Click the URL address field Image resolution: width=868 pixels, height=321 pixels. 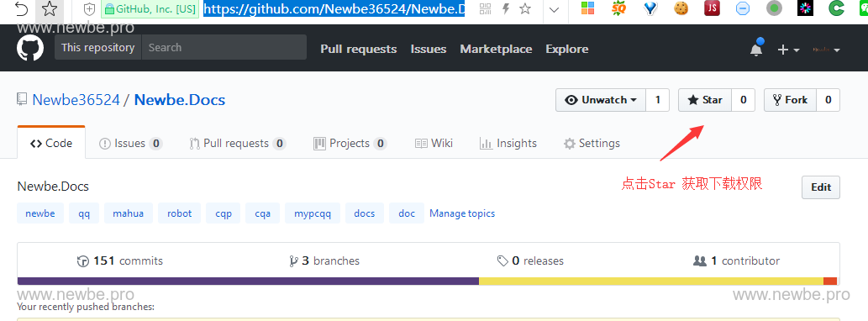[x=334, y=9]
